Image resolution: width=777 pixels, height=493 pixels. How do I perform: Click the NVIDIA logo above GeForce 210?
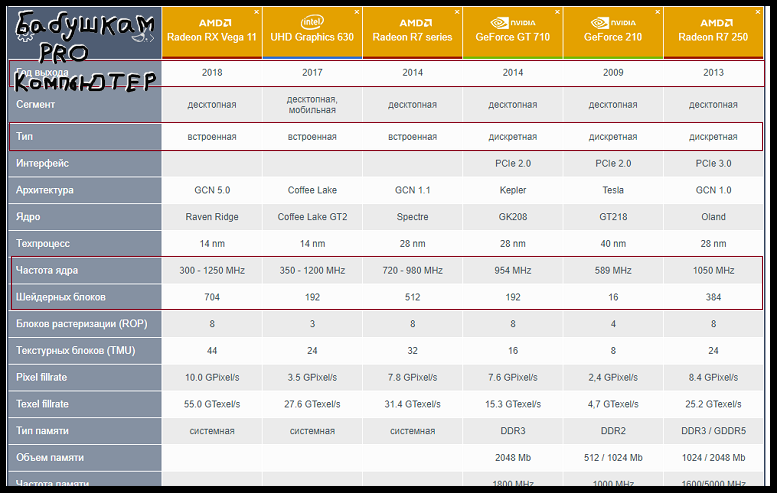[x=613, y=23]
